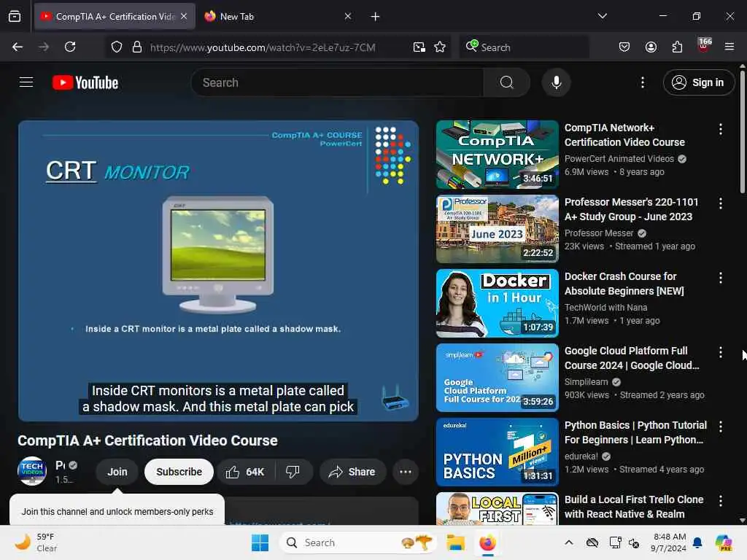Open File Explorer from taskbar
This screenshot has height=560, width=747.
455,542
